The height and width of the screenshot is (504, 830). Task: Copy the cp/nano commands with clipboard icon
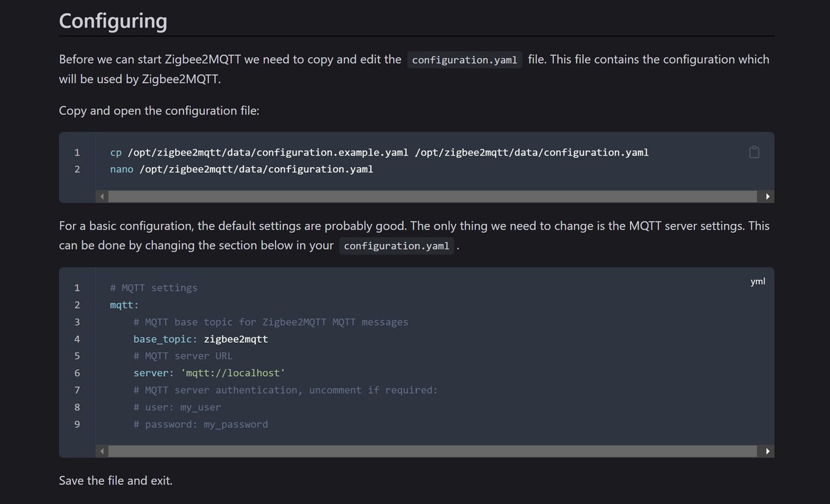click(755, 152)
